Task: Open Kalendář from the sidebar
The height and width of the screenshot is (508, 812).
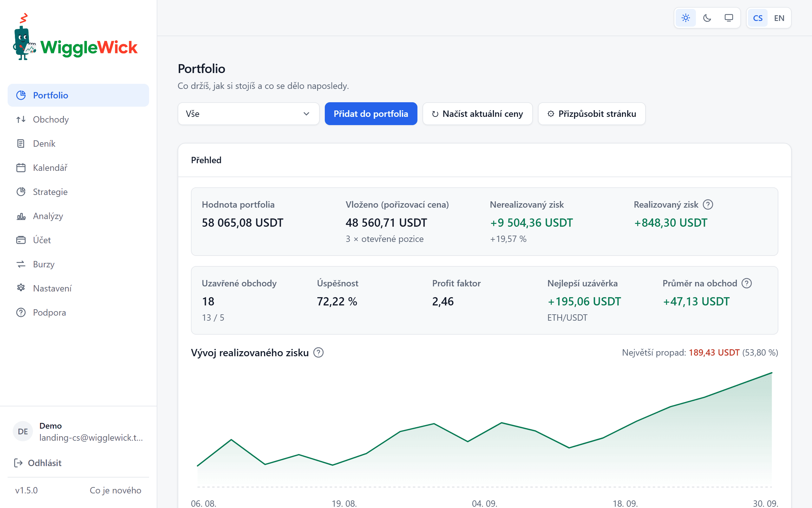Action: (x=78, y=168)
